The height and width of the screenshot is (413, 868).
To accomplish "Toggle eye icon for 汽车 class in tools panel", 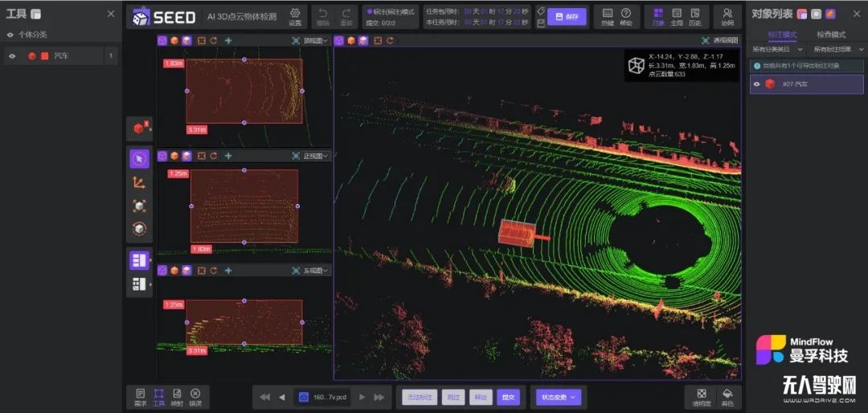I will tap(12, 56).
